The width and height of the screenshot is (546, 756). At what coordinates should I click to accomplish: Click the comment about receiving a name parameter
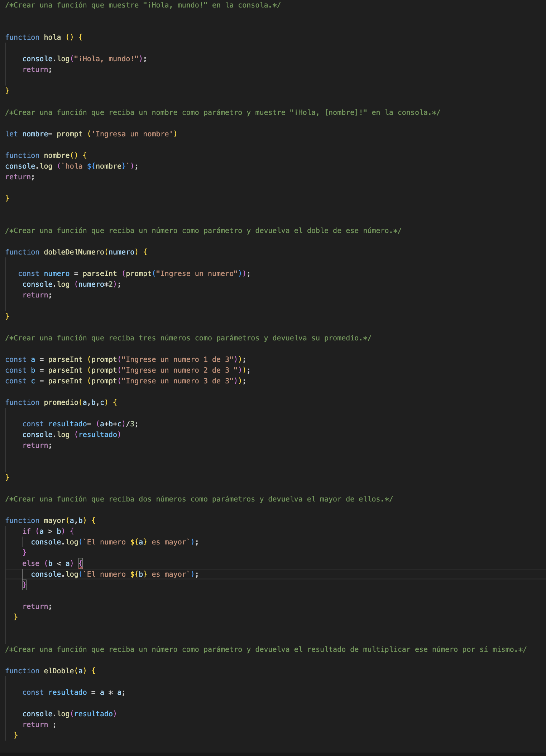point(223,112)
